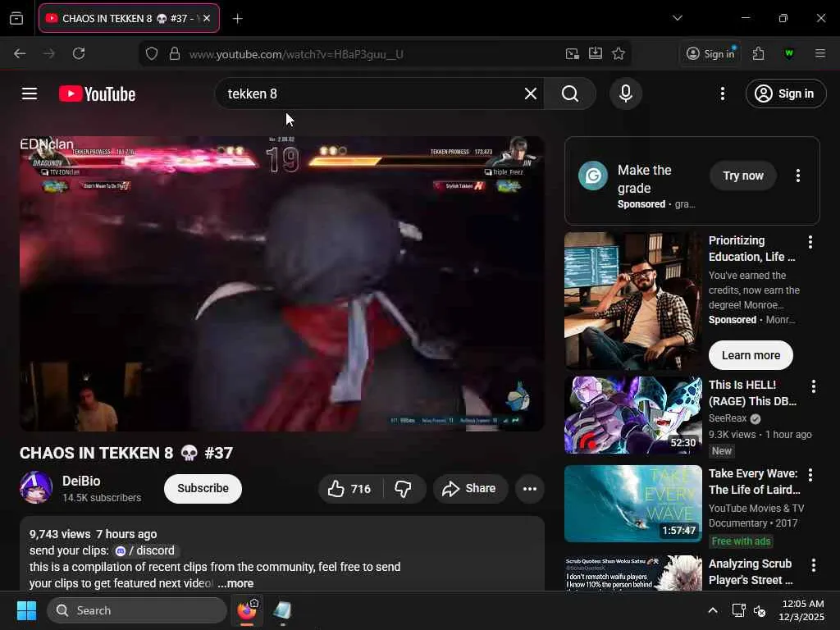Open options for Prioritizing Education ad
The height and width of the screenshot is (630, 840).
(x=810, y=242)
